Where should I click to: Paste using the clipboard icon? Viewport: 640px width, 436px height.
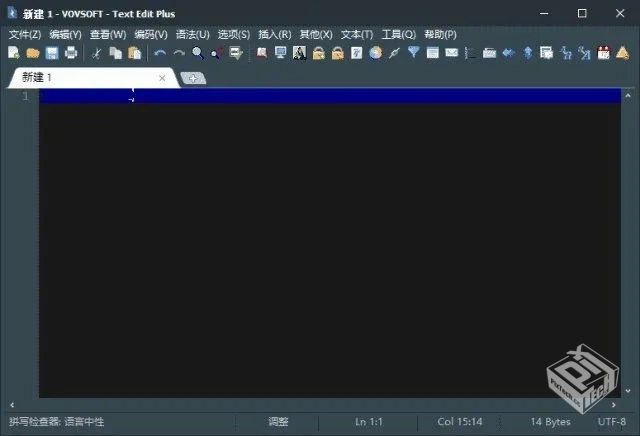coord(134,53)
